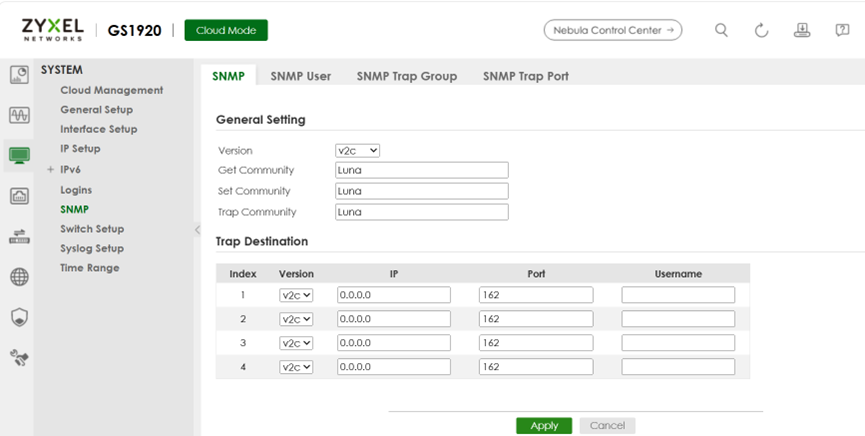
Task: Click Port field for trap index 1
Action: pyautogui.click(x=536, y=295)
